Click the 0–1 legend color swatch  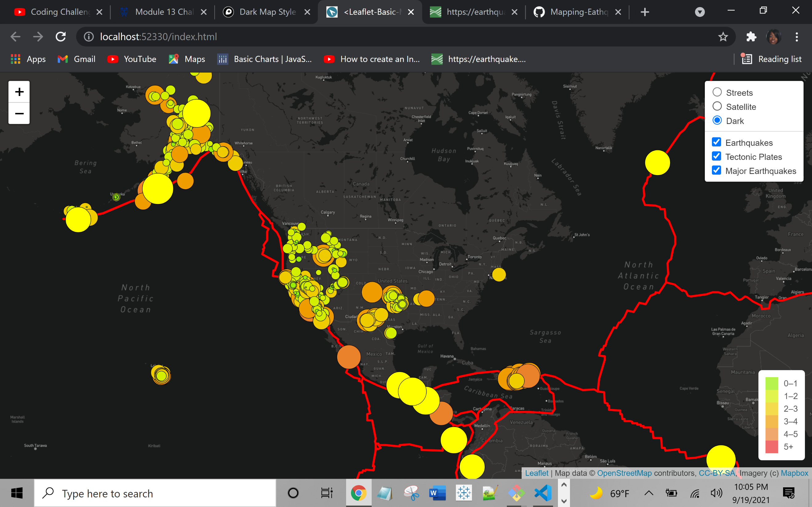(x=772, y=383)
